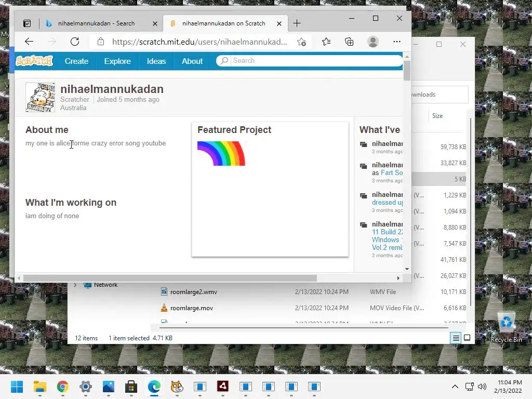Add this page to favorites star icon
Viewport: 532px width, 399px height.
coord(301,42)
